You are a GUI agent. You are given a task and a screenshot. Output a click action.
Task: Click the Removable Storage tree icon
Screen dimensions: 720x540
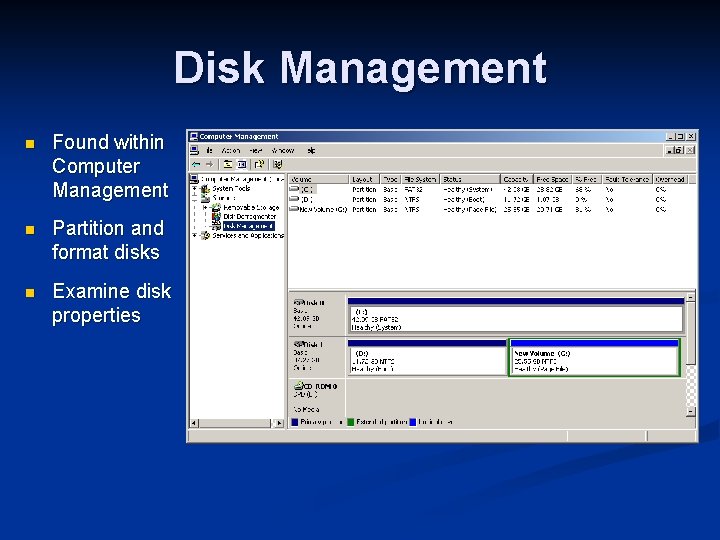(x=216, y=208)
